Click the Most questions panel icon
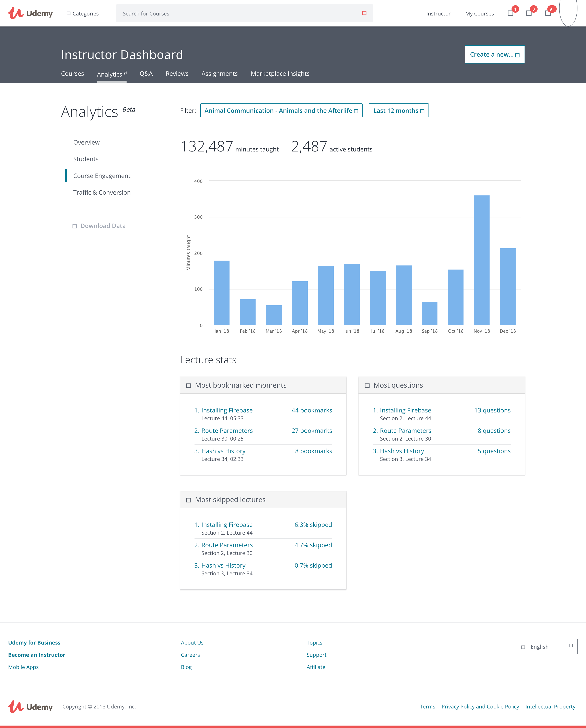 pos(367,386)
